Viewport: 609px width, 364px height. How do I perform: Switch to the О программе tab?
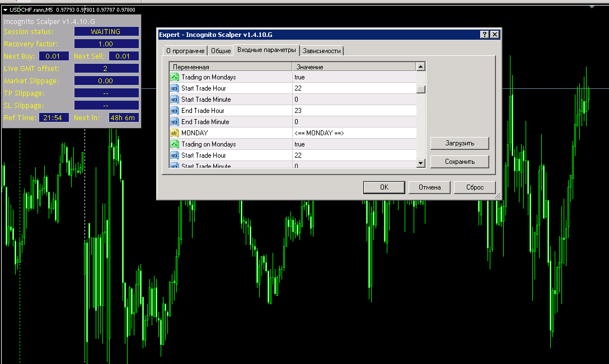click(185, 51)
